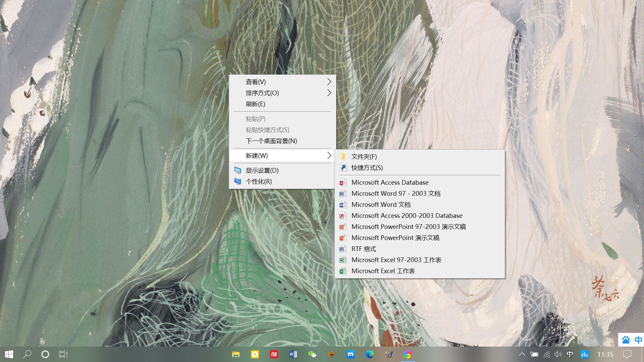Expand hidden tray icons with the chevron
The width and height of the screenshot is (644, 362).
point(523,354)
